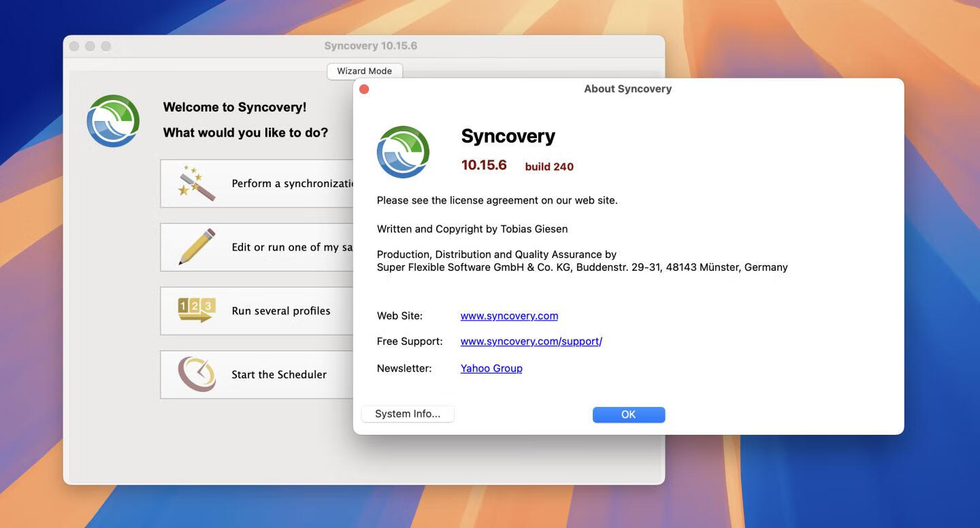Click the build 240 text

click(549, 167)
